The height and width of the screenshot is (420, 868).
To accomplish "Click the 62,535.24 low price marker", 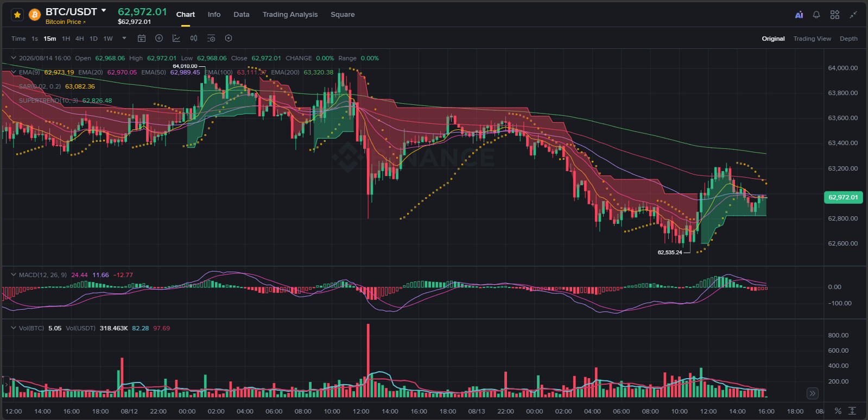I will coord(670,253).
